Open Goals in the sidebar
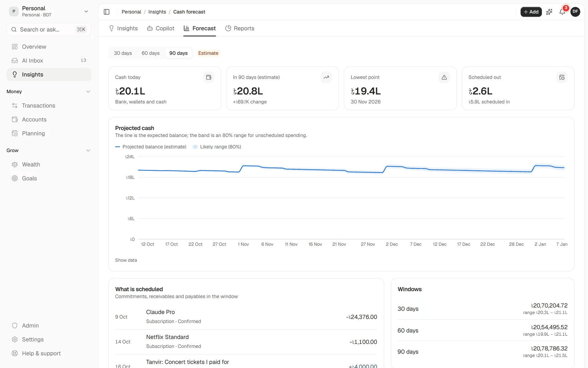 click(x=49, y=178)
